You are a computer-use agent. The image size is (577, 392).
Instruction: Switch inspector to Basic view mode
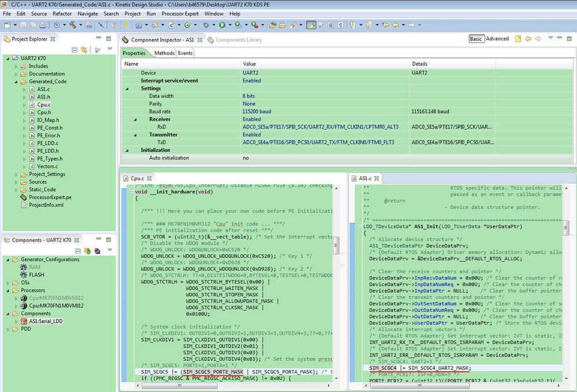476,39
